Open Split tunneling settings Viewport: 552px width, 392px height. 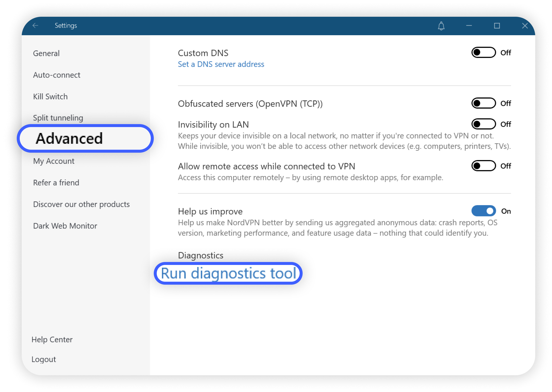pyautogui.click(x=58, y=118)
